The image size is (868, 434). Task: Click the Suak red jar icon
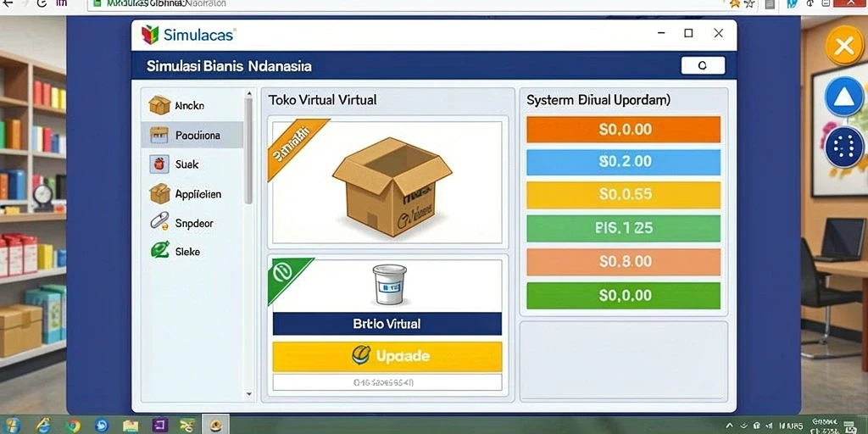[x=159, y=164]
